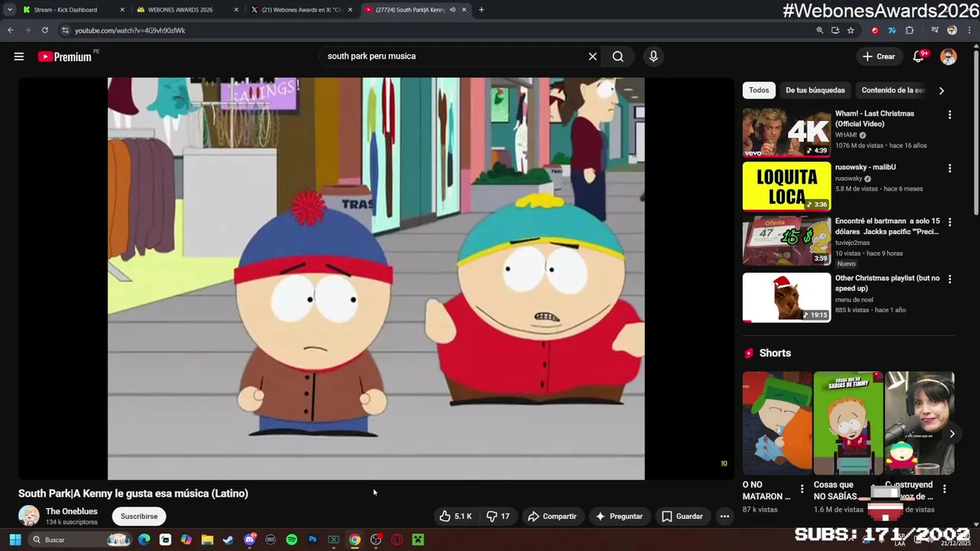980x551 pixels.
Task: Open options for Encontré el bartmann video
Action: pos(949,222)
